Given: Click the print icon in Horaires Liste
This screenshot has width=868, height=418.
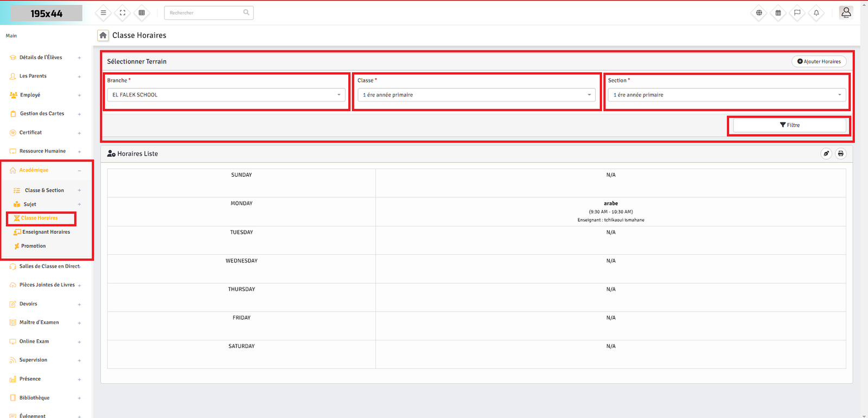Looking at the screenshot, I should click(840, 153).
